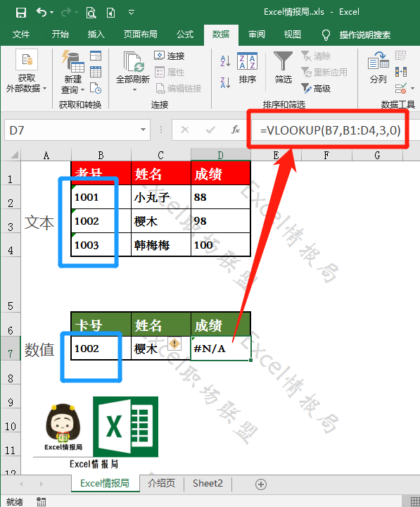The height and width of the screenshot is (507, 420).
Task: Open the 页面布局 ribbon tab
Action: [140, 35]
